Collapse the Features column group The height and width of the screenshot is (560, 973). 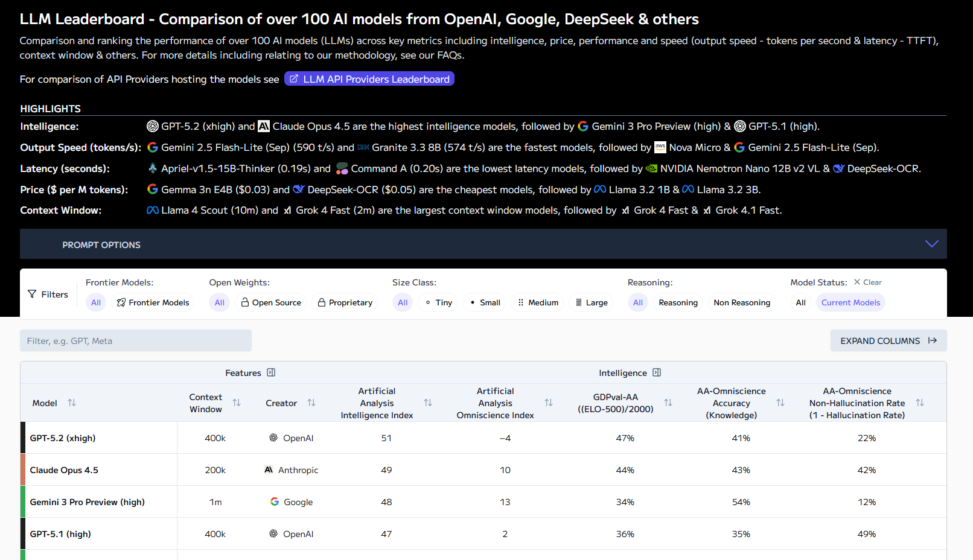(271, 373)
